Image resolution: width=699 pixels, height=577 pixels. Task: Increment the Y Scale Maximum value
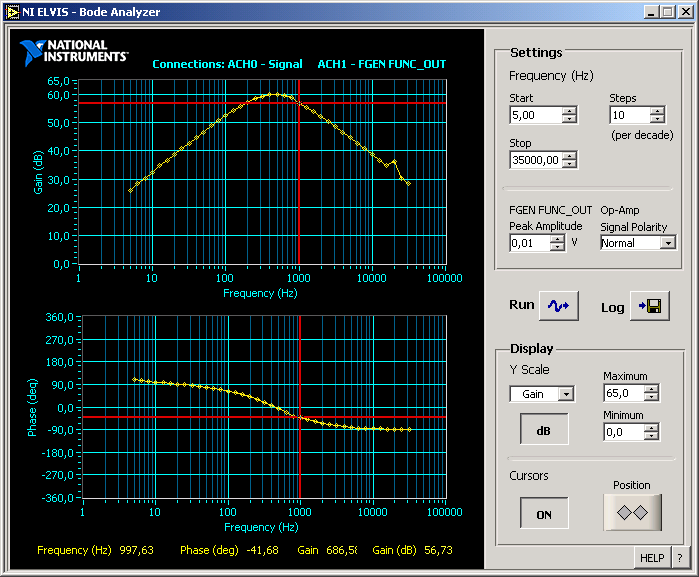[651, 389]
